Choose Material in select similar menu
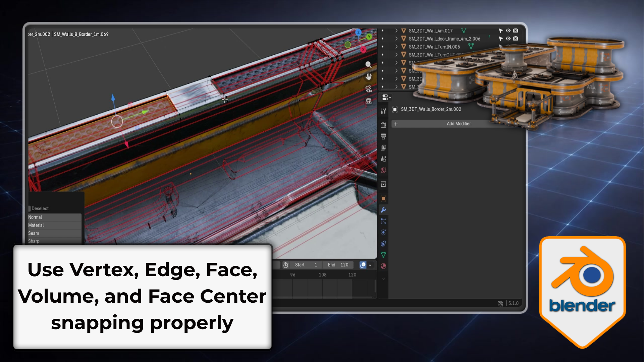Screen dimensions: 644x362 [x=55, y=225]
